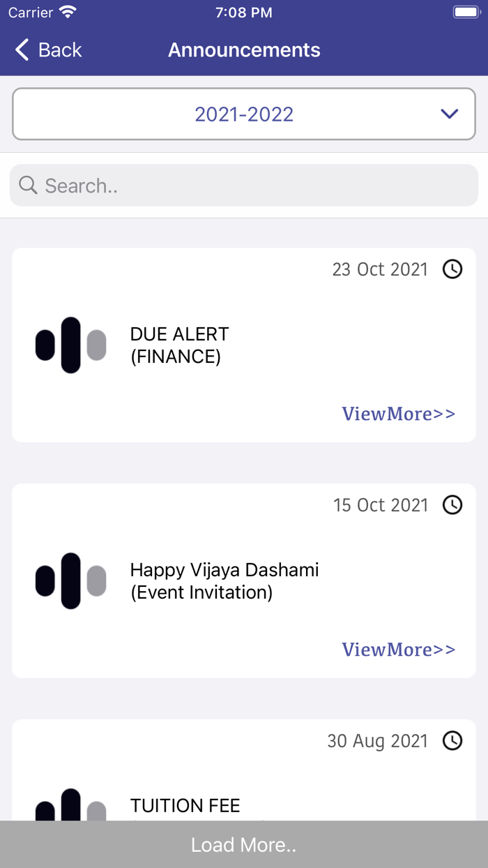Image resolution: width=488 pixels, height=868 pixels.
Task: Click inside the Search input field
Action: coord(244,185)
